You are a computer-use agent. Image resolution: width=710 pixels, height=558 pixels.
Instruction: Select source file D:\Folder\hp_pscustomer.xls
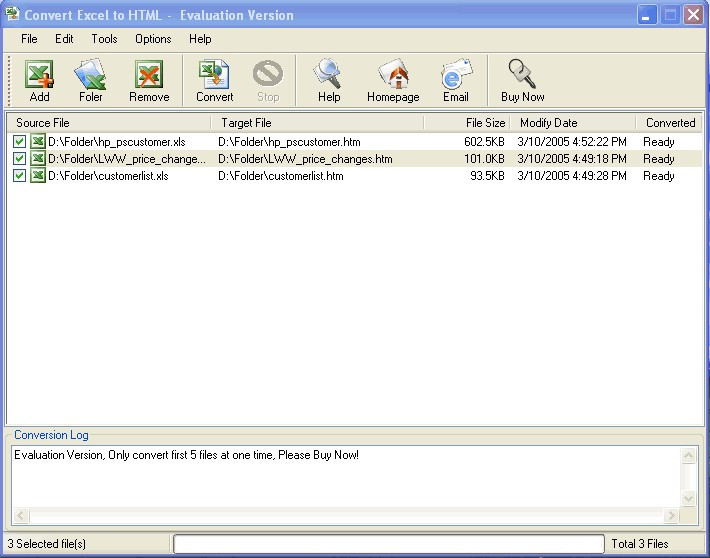(x=117, y=142)
